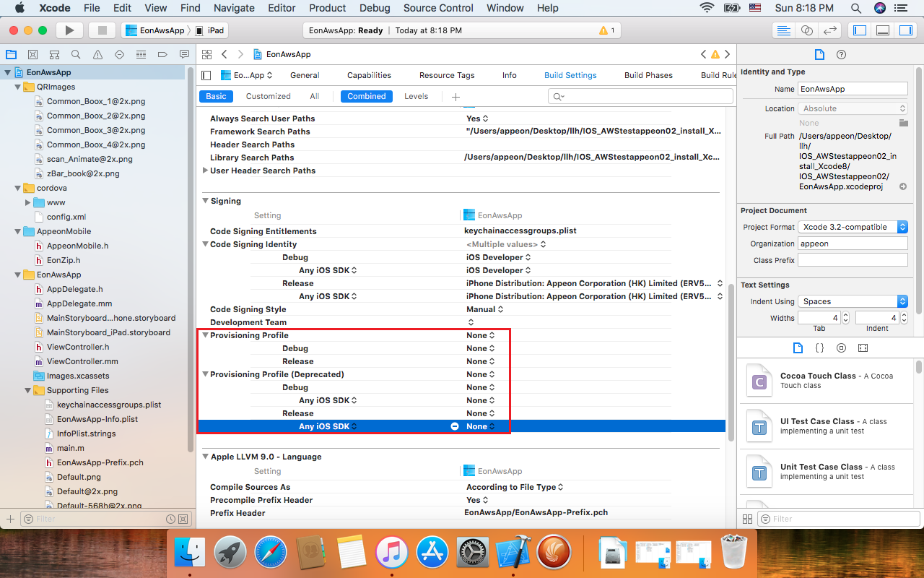Open the Product menu

click(x=327, y=8)
